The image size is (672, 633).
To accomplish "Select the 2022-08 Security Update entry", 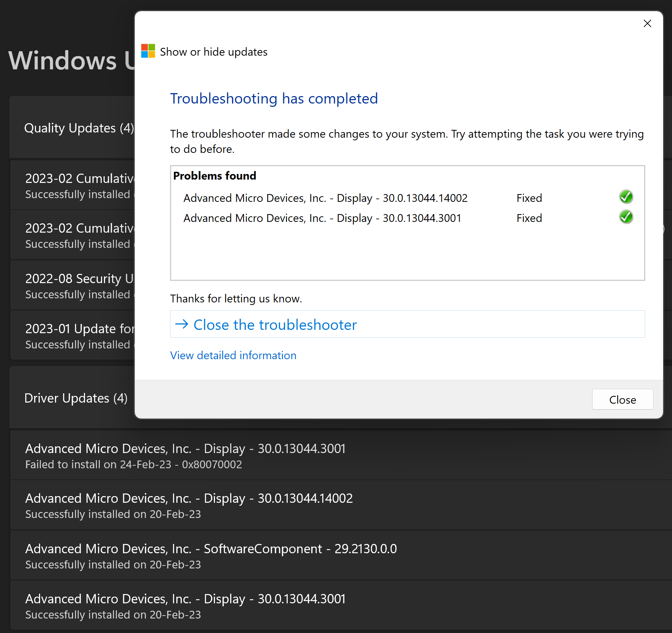I will point(73,285).
